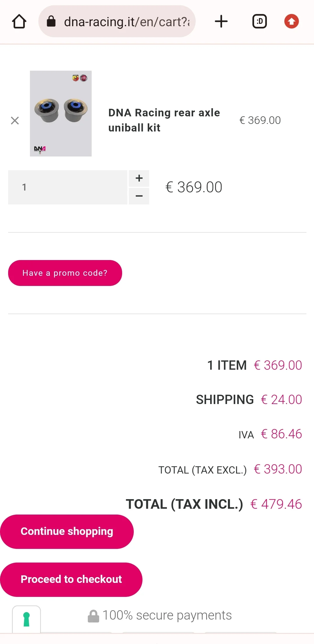Viewport: 314px width, 644px height.
Task: Remove the rear axle uniball kit from cart
Action: pos(15,120)
